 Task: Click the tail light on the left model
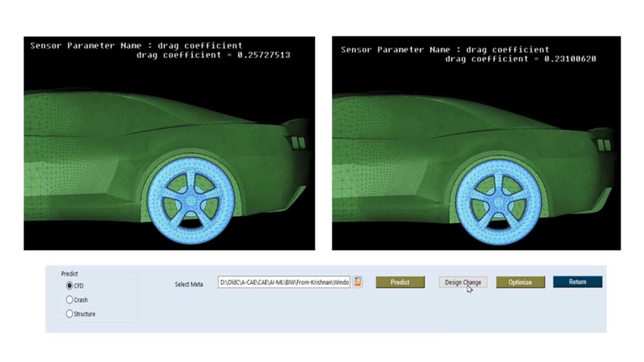[298, 142]
